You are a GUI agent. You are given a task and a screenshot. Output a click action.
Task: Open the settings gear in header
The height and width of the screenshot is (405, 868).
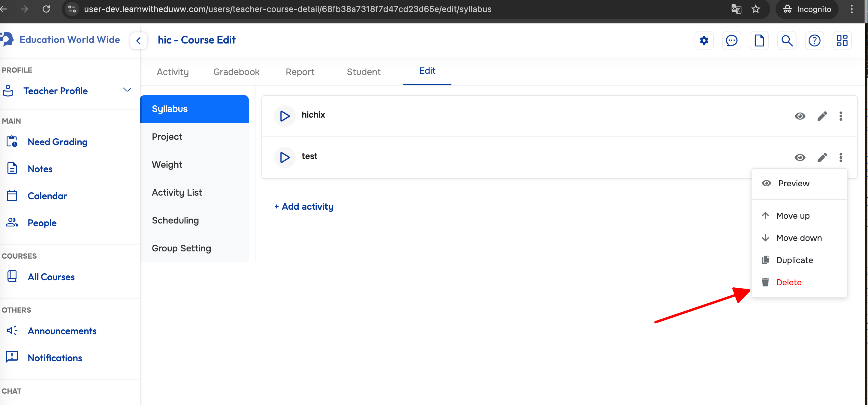(704, 41)
